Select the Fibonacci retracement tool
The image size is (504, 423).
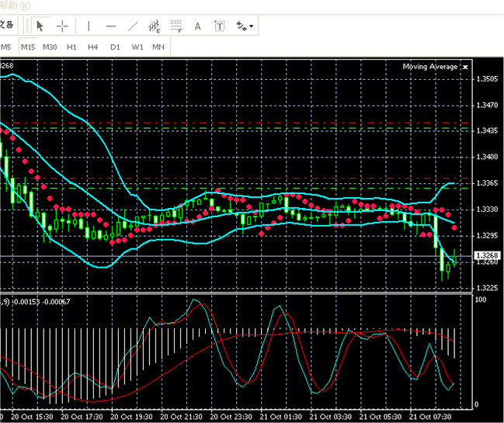(176, 26)
